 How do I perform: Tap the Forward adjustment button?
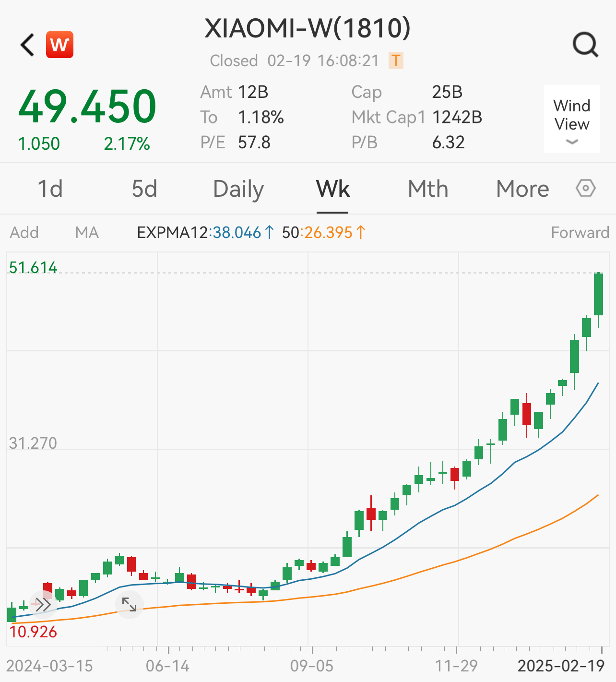[580, 233]
